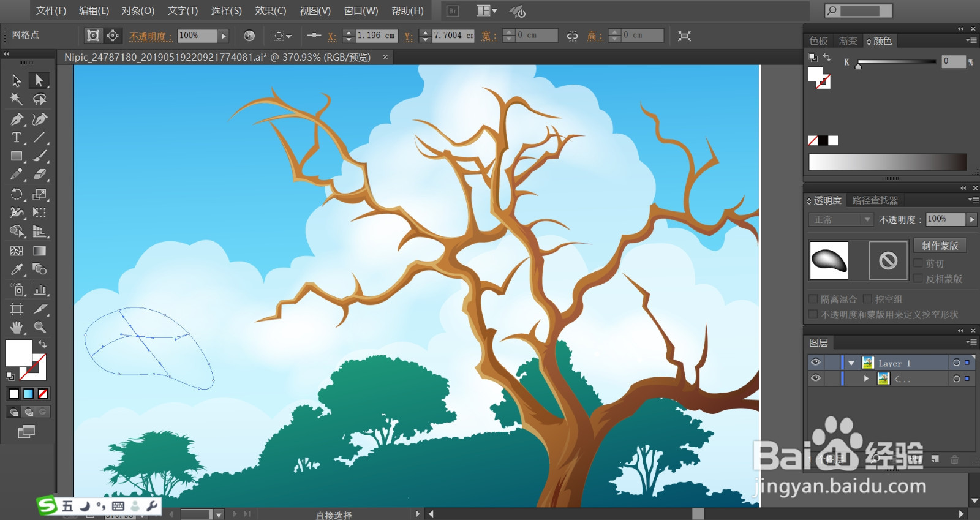This screenshot has height=520, width=980.
Task: Select the Eraser tool
Action: tap(39, 175)
